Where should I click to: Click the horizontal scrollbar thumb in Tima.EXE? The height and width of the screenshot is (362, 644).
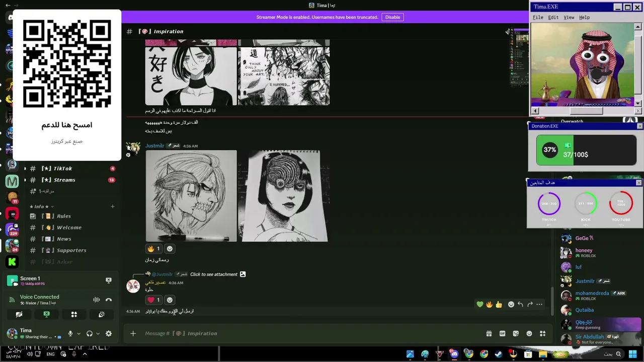[x=587, y=111]
